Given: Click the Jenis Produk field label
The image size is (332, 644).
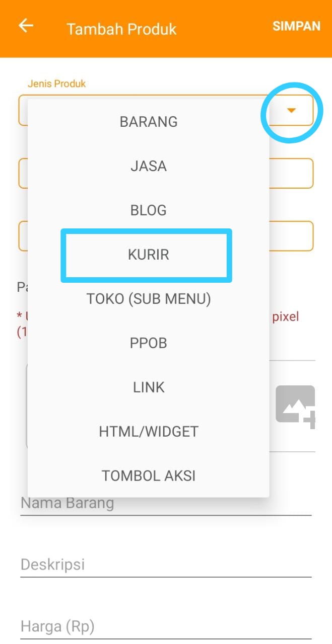Looking at the screenshot, I should click(x=56, y=84).
